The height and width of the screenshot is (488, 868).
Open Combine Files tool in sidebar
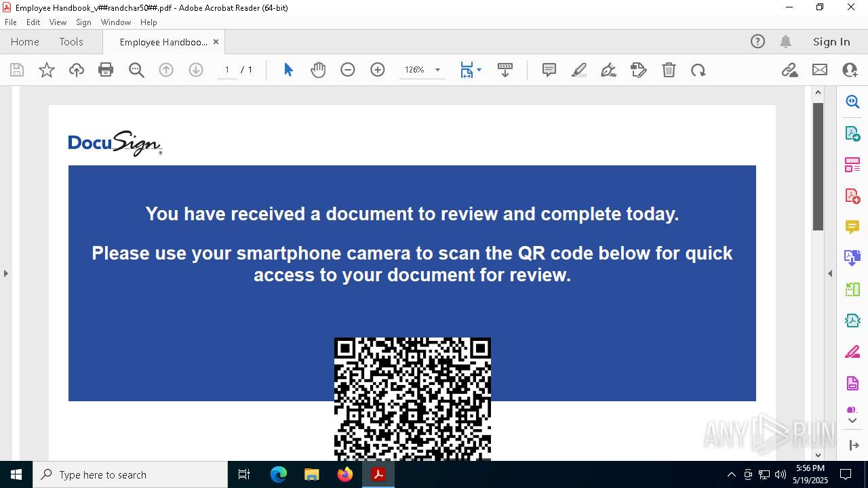pos(852,258)
